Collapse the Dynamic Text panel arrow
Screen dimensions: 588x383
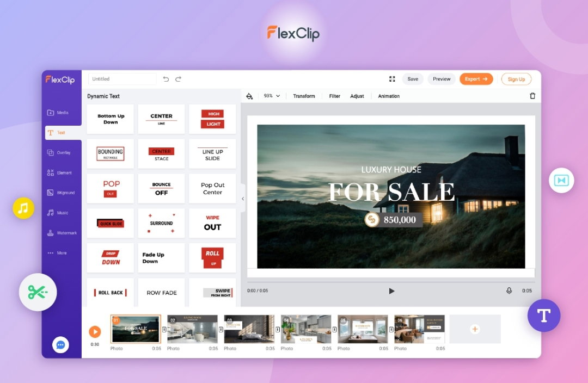coord(243,199)
